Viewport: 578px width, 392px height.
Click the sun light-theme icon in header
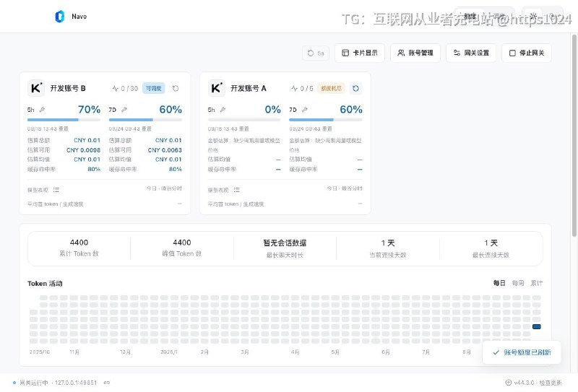pos(533,16)
